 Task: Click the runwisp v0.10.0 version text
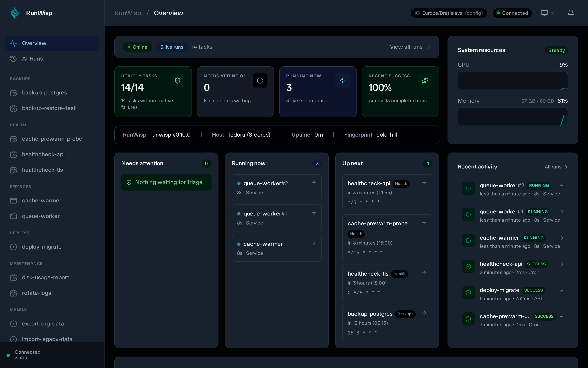tap(170, 135)
